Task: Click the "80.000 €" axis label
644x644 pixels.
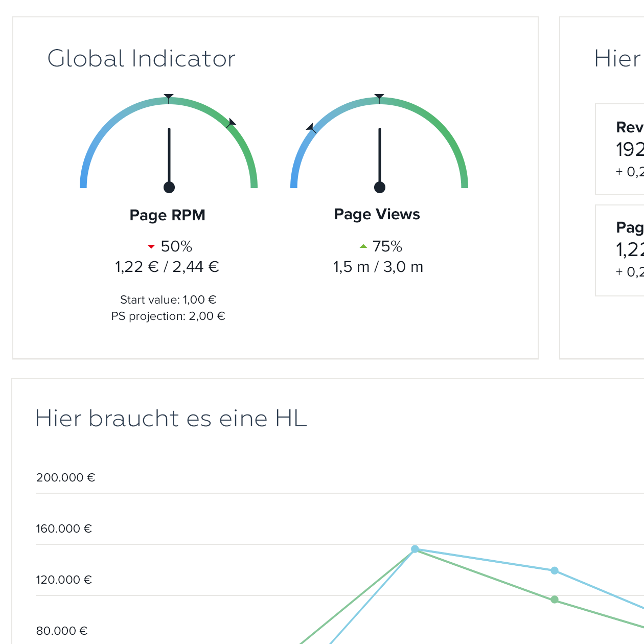Action: tap(62, 631)
